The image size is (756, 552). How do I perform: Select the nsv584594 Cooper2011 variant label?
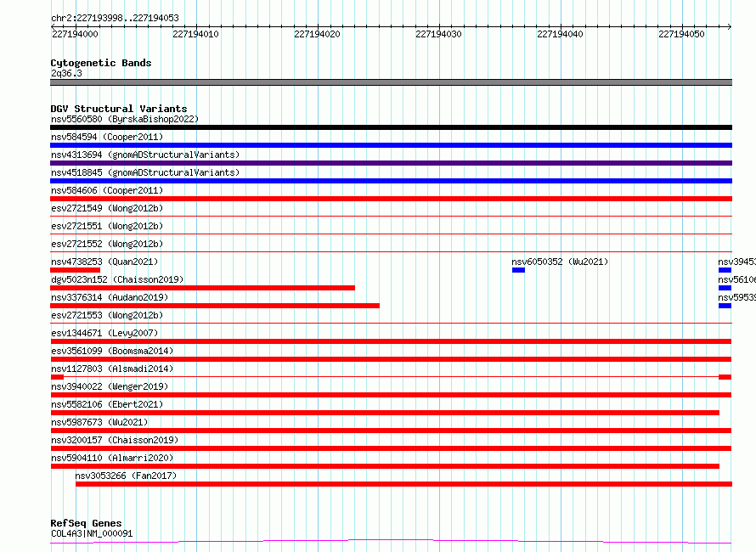[x=106, y=137]
